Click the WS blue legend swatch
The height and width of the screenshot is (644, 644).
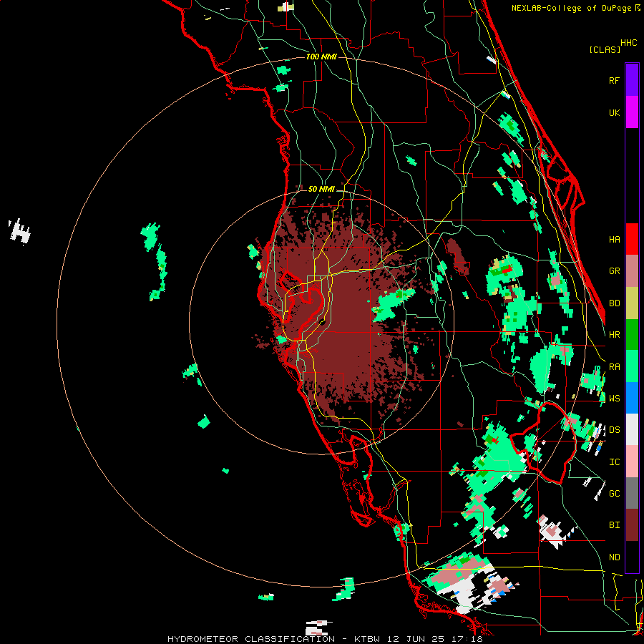[632, 398]
